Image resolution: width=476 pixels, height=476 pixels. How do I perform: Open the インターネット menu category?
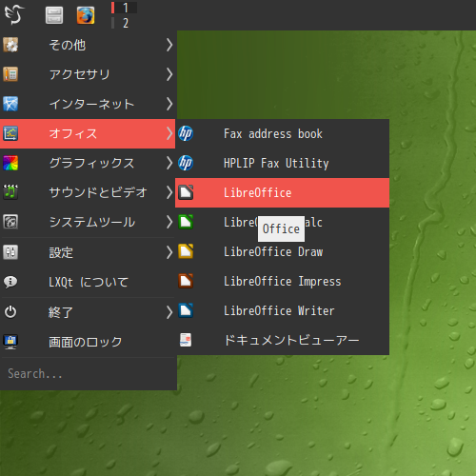88,104
